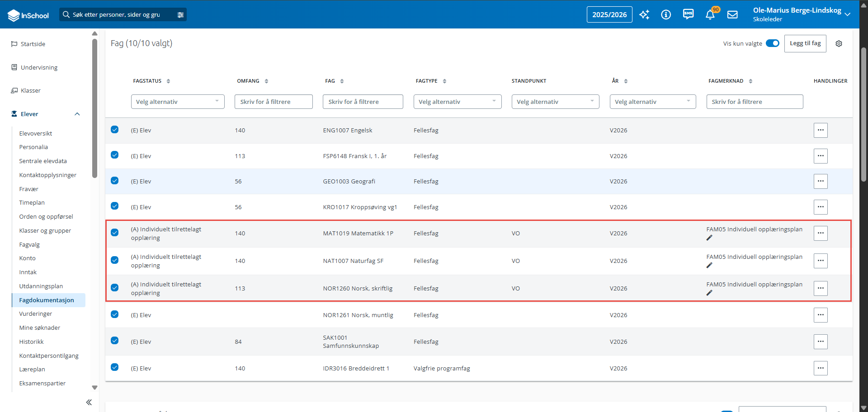Open the Fagstatus Velg alternativ dropdown
The width and height of the screenshot is (868, 412).
[x=178, y=102]
